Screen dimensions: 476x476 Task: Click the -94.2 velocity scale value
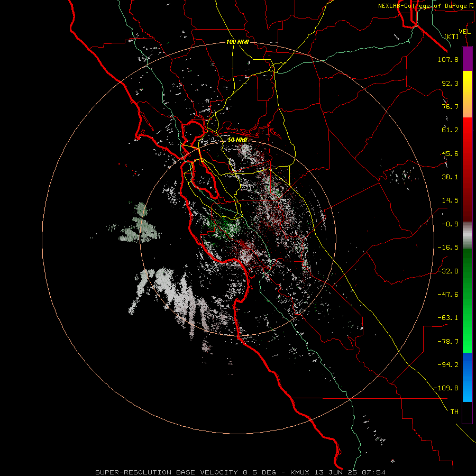point(448,365)
